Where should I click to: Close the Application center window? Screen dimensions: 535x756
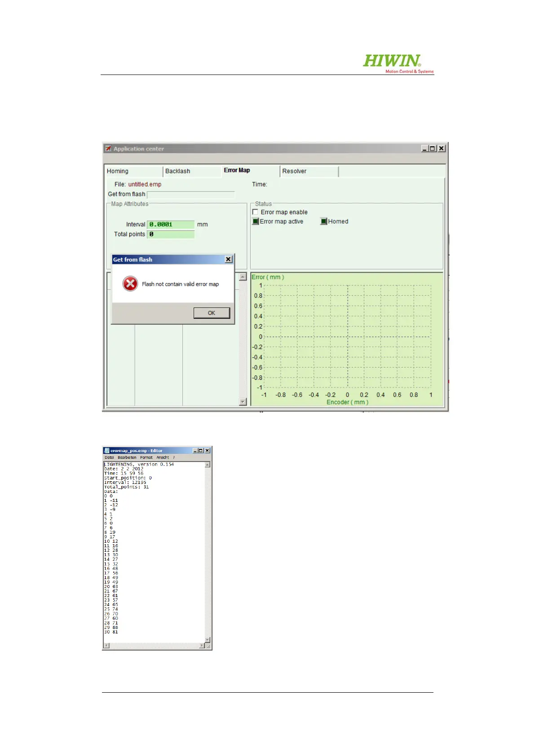coord(442,149)
